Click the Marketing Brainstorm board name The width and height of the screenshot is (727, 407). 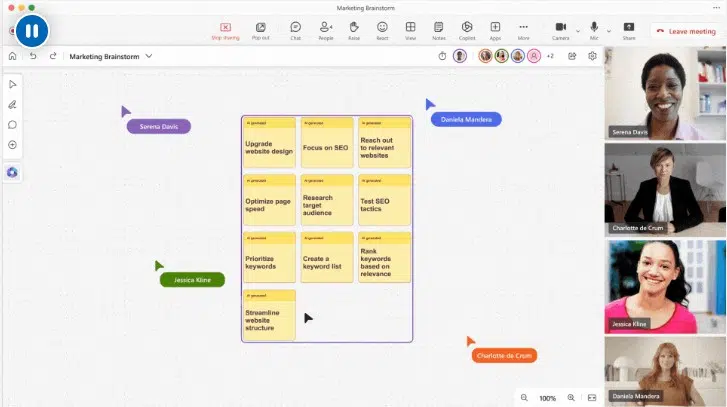pos(104,57)
